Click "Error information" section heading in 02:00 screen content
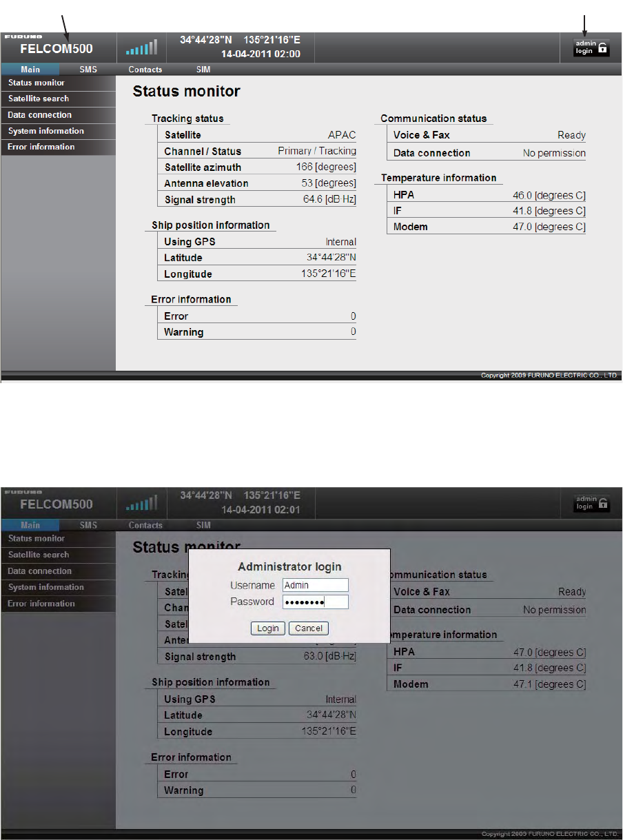The height and width of the screenshot is (840, 623). [191, 300]
